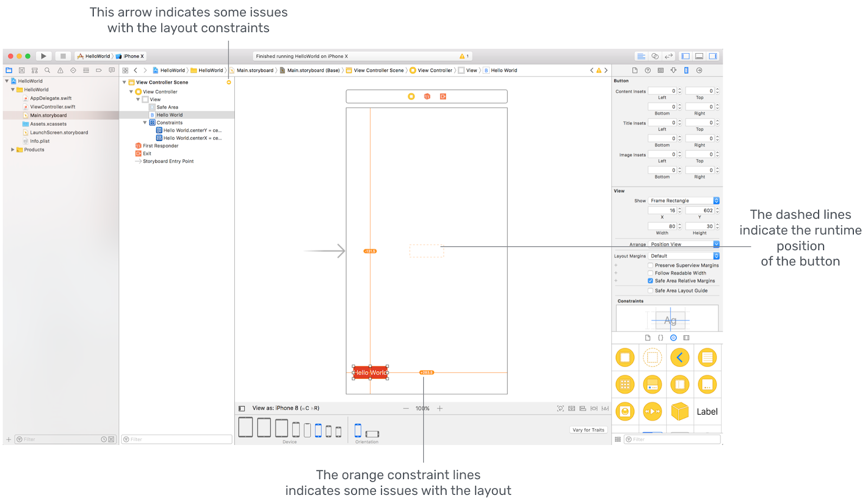Collapse the HelloWorld project root
The height and width of the screenshot is (503, 868).
(7, 81)
